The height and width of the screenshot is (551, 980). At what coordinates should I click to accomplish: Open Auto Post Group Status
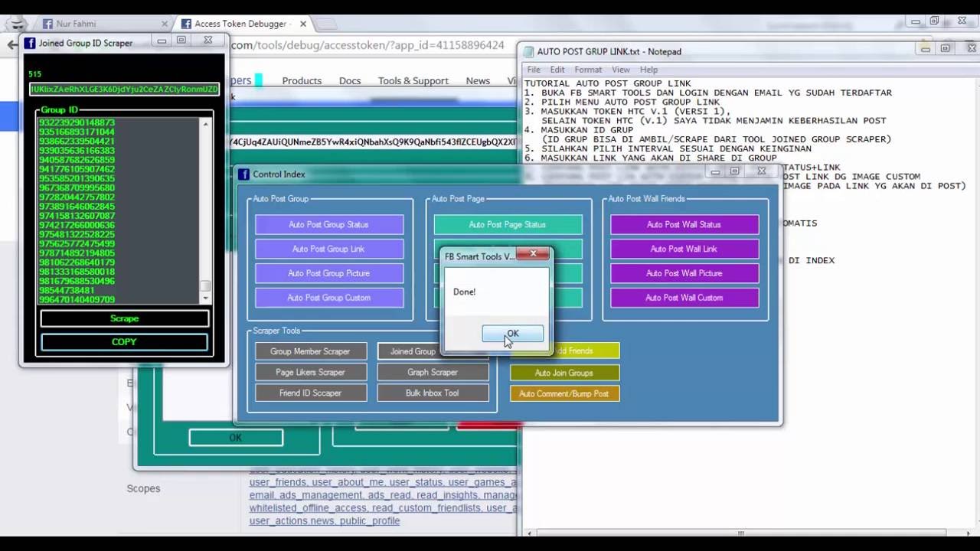(x=329, y=224)
